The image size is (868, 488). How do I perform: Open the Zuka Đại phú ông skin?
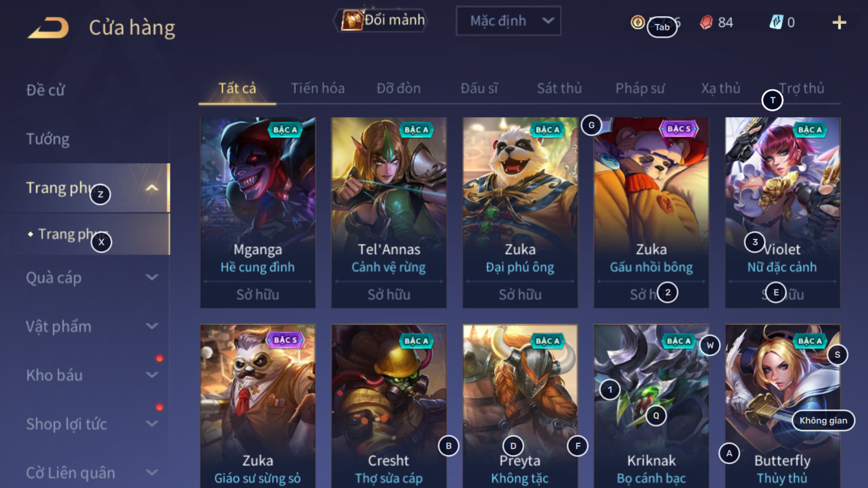tap(520, 212)
